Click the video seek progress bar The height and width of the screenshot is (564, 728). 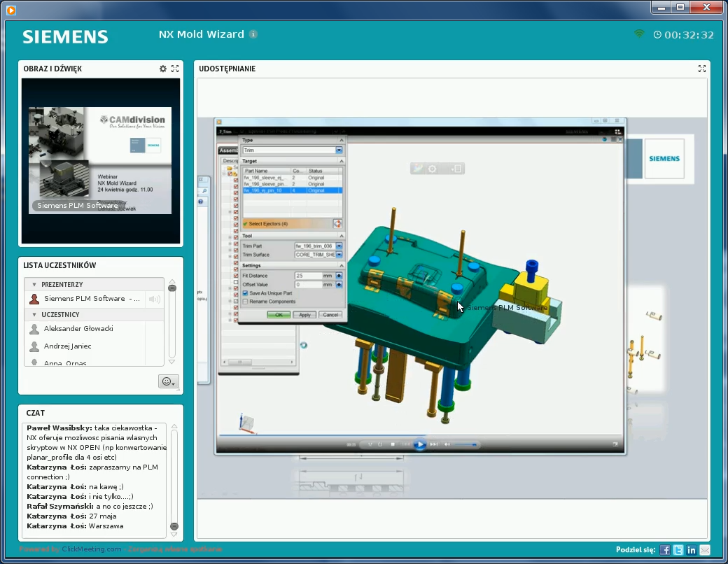click(x=420, y=435)
